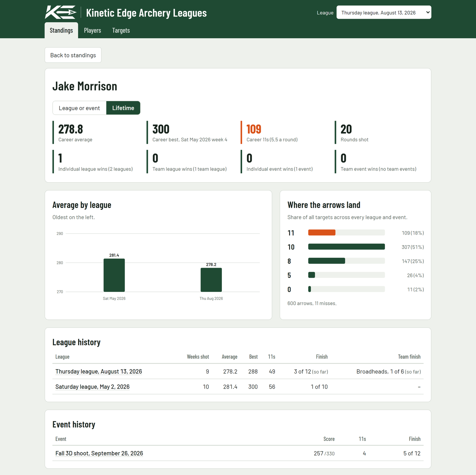The width and height of the screenshot is (476, 475).
Task: Click the 257 /330 score cell
Action: click(x=324, y=453)
